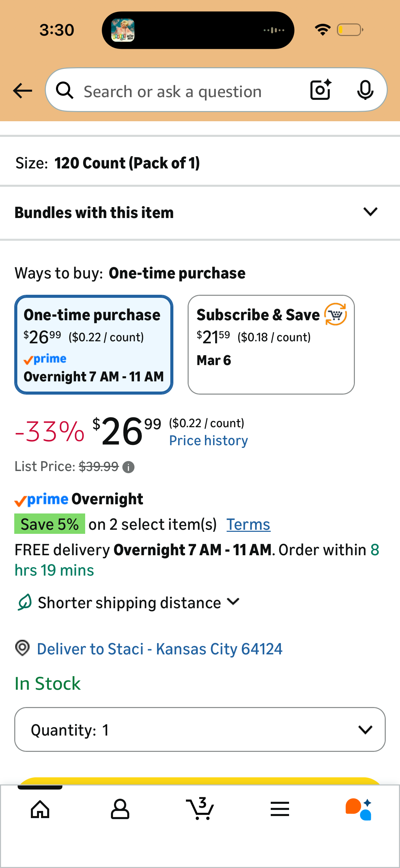Open the Save 5% Terms link
The image size is (400, 868).
(248, 524)
